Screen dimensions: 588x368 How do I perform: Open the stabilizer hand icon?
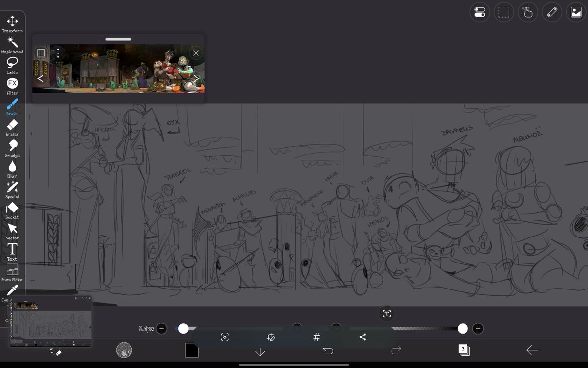click(528, 12)
